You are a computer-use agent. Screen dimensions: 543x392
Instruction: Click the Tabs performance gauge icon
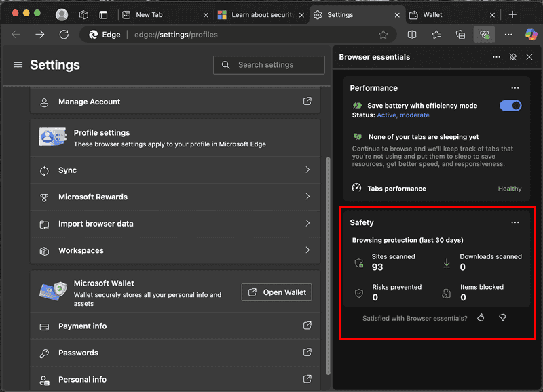(x=356, y=189)
